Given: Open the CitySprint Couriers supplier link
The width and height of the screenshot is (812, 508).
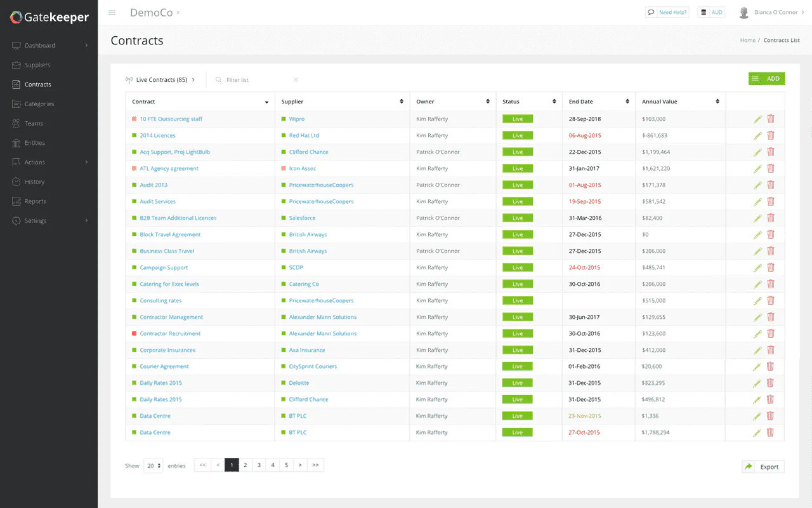Looking at the screenshot, I should 313,366.
